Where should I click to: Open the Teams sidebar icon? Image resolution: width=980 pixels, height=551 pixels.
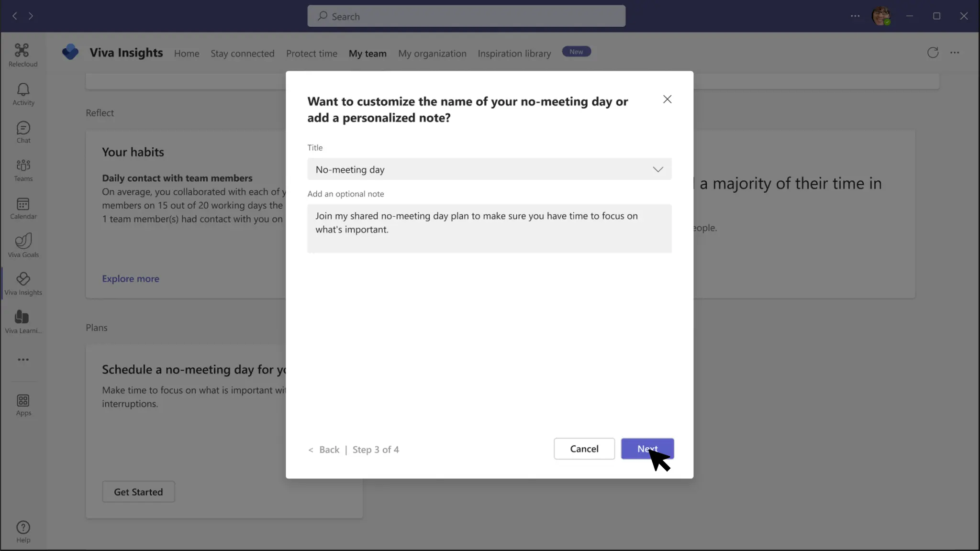(23, 170)
